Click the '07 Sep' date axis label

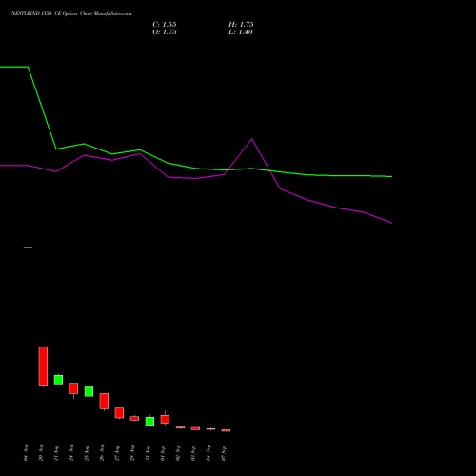224,452
